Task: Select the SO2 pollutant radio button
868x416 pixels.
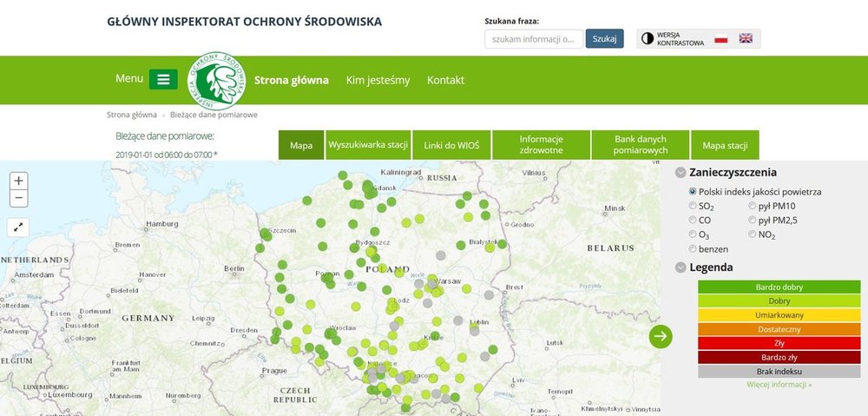Action: tap(693, 206)
